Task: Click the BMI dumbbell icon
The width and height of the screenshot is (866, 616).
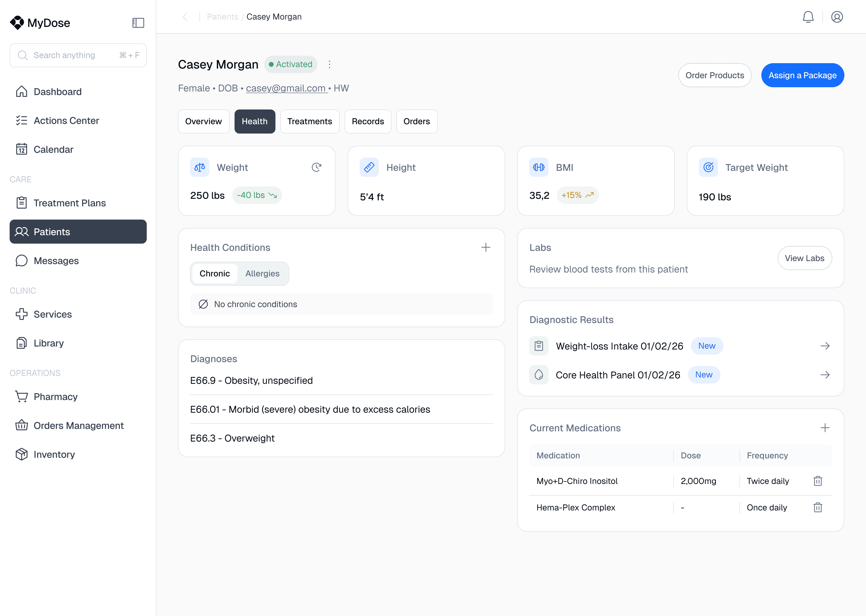Action: click(x=539, y=167)
